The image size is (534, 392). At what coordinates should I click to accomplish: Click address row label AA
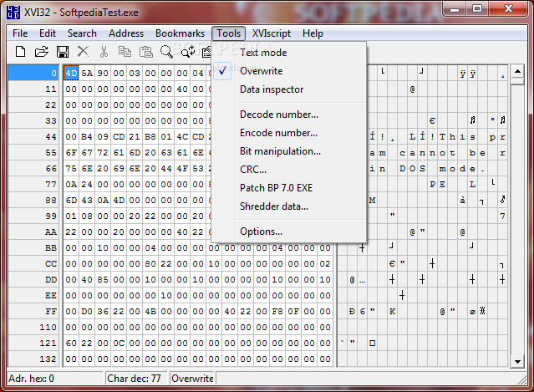pyautogui.click(x=33, y=232)
